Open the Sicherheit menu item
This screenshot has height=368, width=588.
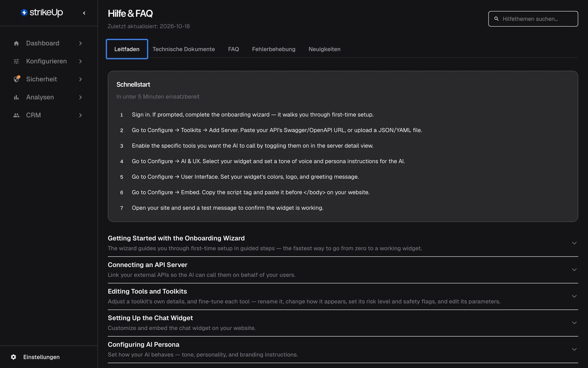point(48,79)
